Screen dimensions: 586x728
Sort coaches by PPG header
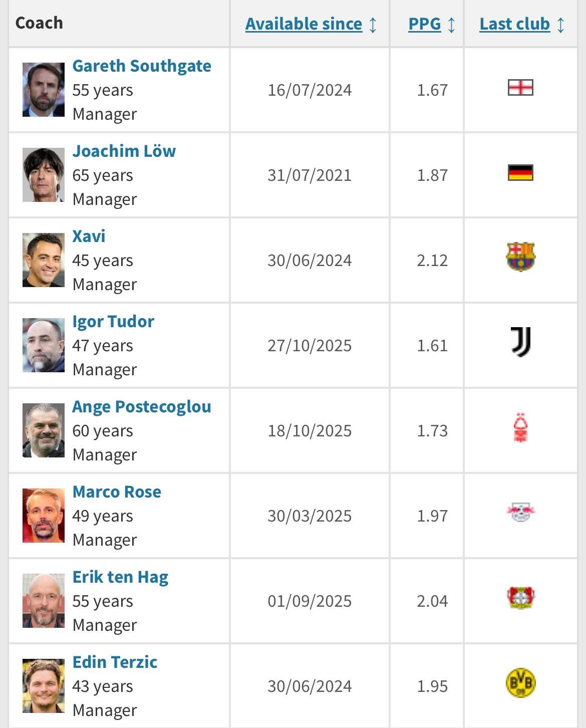[424, 24]
